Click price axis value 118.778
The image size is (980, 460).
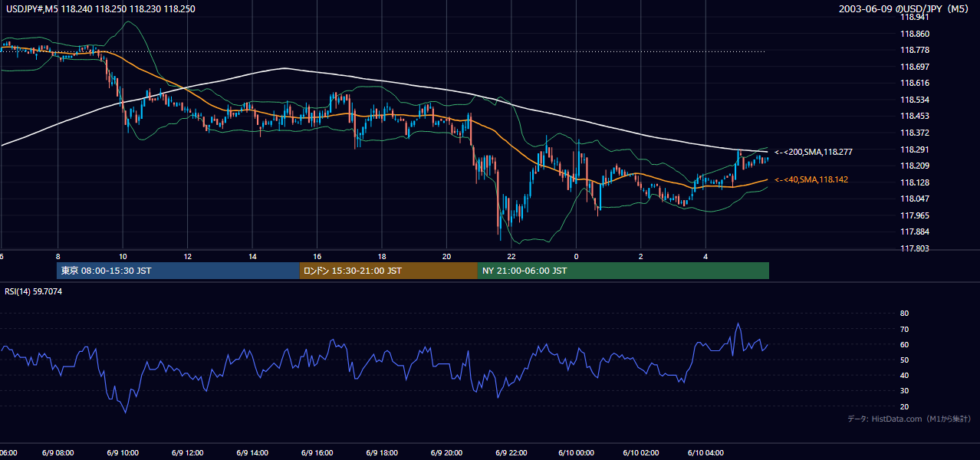(916, 51)
